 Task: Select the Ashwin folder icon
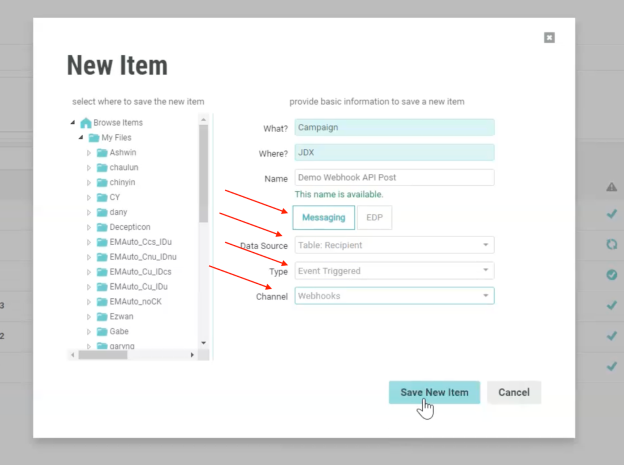[101, 152]
